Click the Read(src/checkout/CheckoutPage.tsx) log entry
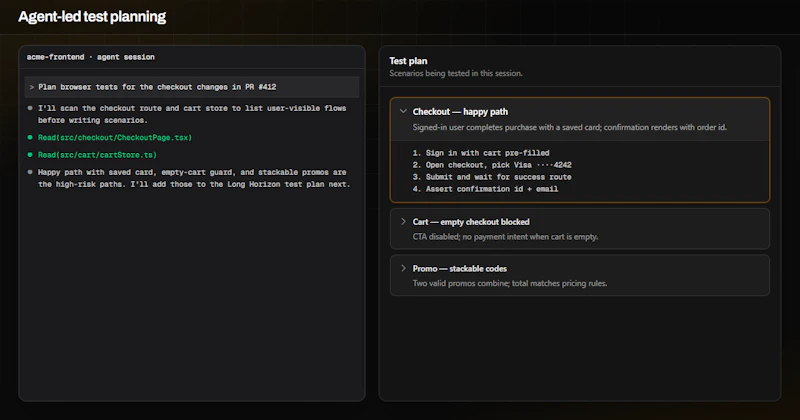The height and width of the screenshot is (420, 800). click(x=115, y=138)
